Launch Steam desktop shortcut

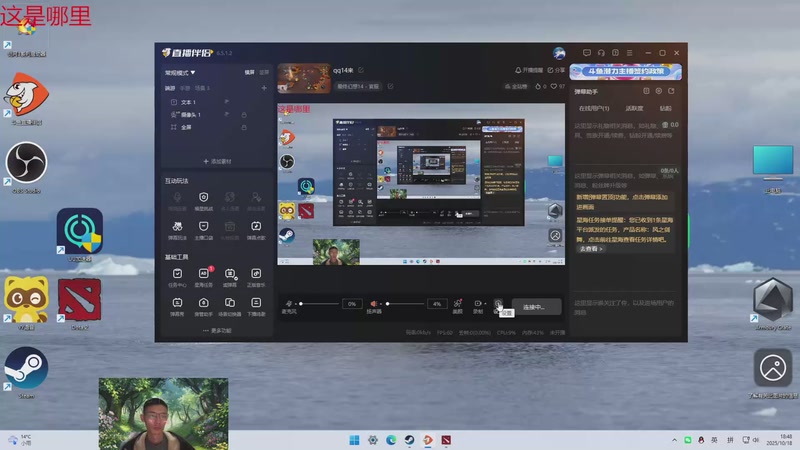coord(26,372)
